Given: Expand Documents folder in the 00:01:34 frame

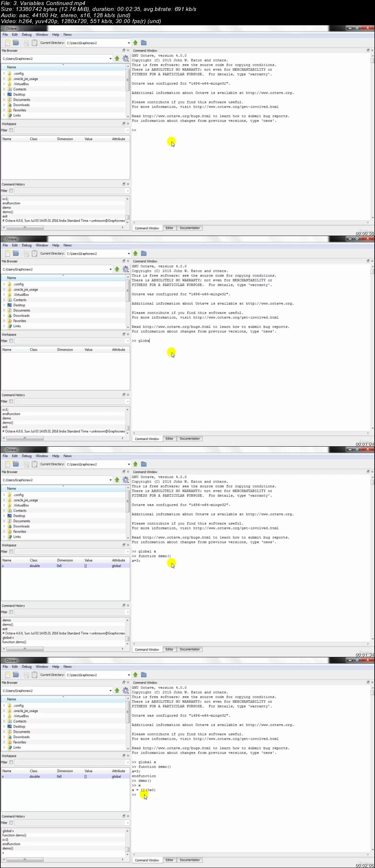Looking at the screenshot, I should (x=4, y=521).
